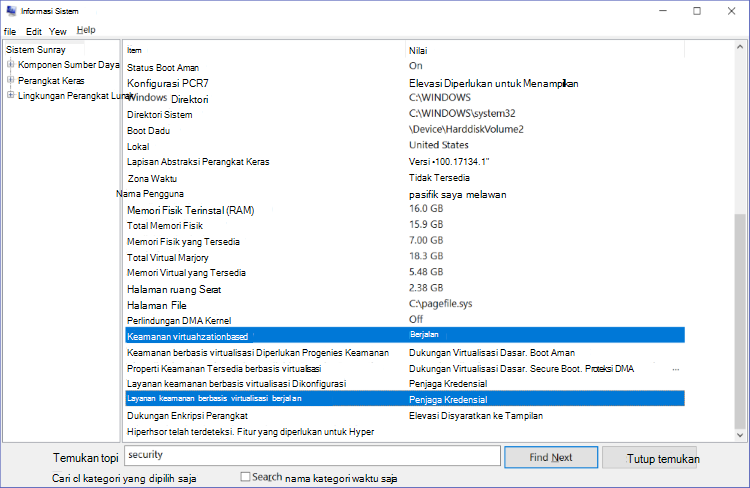The image size is (750, 488).
Task: Select the Windows Direktori row
Action: point(405,99)
